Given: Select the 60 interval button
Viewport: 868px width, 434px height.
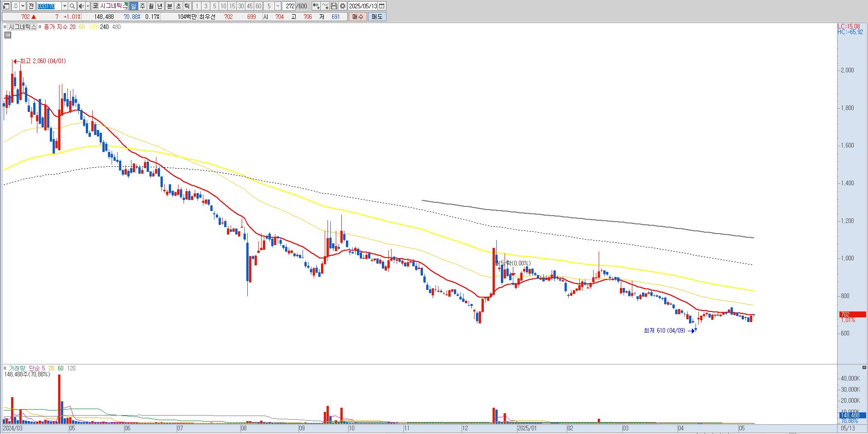Looking at the screenshot, I should pos(258,6).
